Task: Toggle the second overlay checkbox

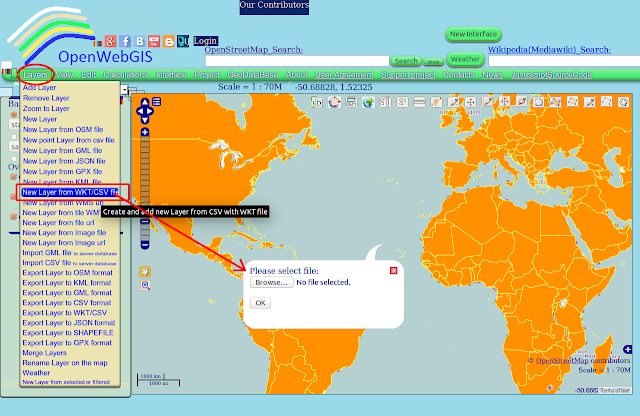Action: (x=13, y=197)
